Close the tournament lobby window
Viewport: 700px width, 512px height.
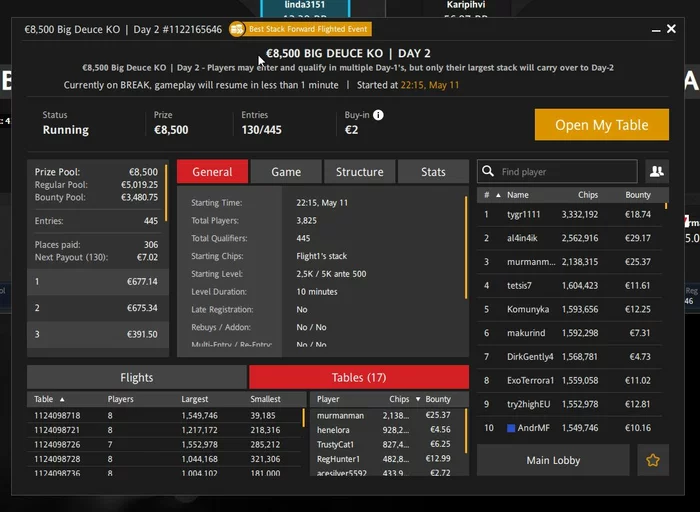coord(671,29)
